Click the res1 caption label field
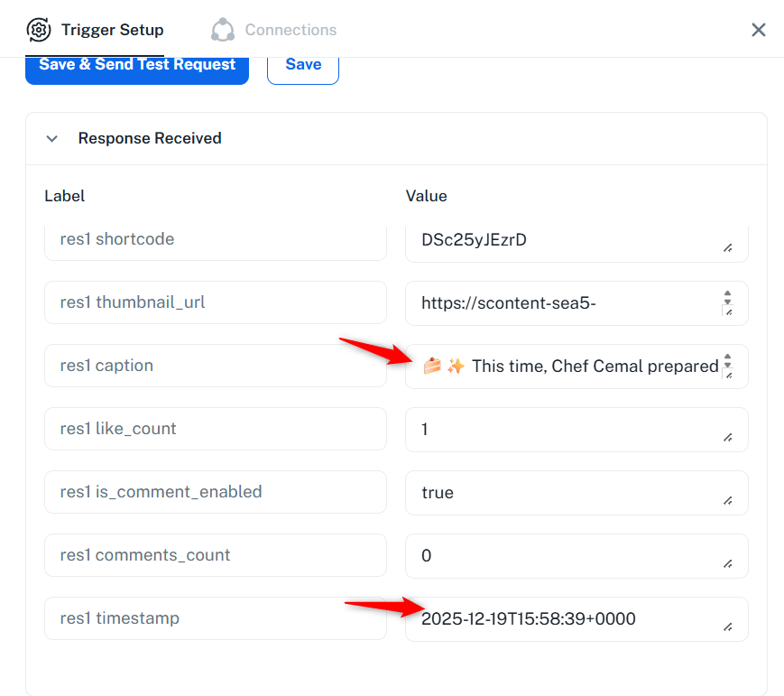The image size is (784, 696). (x=215, y=366)
